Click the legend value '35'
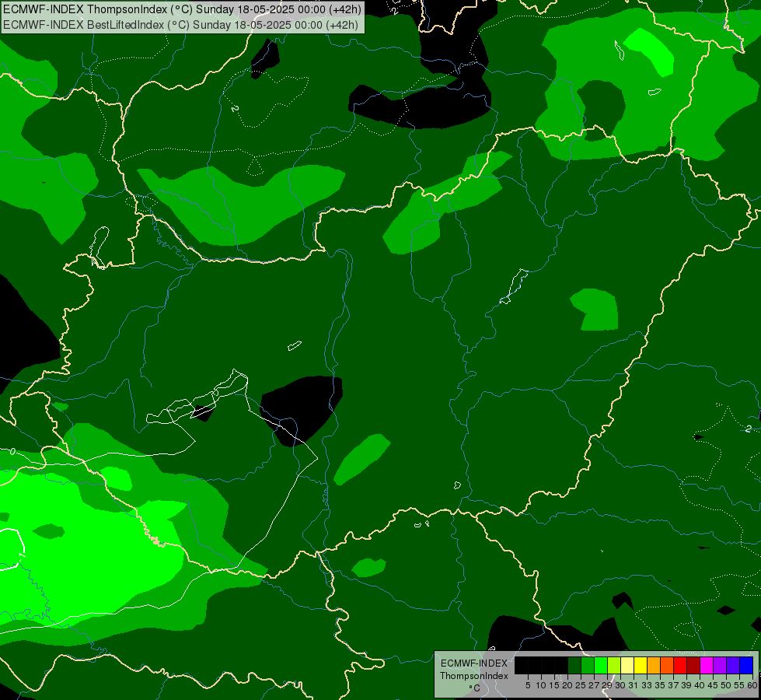The width and height of the screenshot is (761, 700). coord(660,685)
